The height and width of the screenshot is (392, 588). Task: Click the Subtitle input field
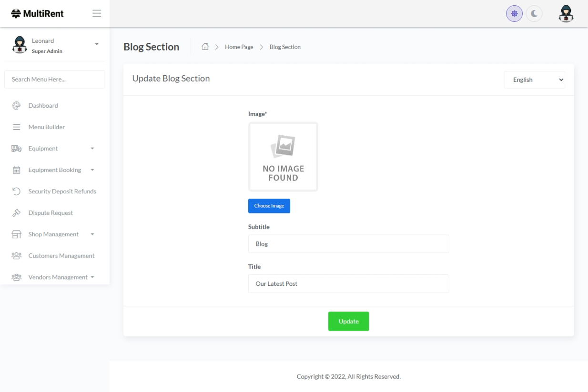[348, 244]
